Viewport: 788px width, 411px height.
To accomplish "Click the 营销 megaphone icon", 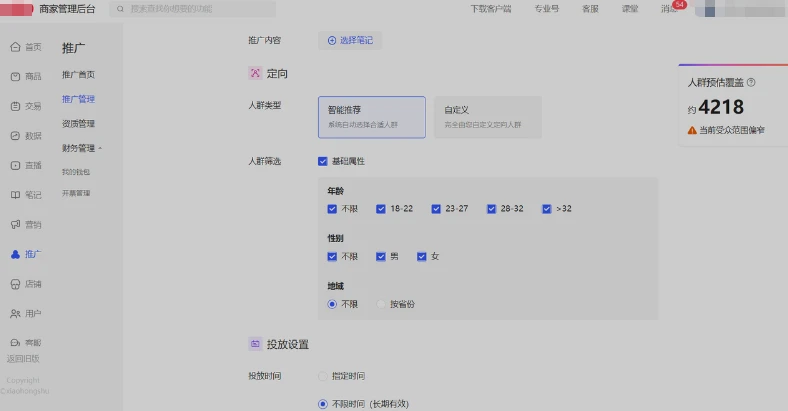I will point(16,225).
